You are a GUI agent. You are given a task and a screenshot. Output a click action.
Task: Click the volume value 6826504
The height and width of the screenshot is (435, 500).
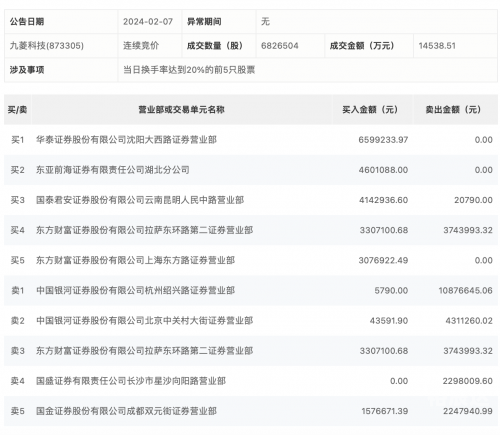point(280,46)
